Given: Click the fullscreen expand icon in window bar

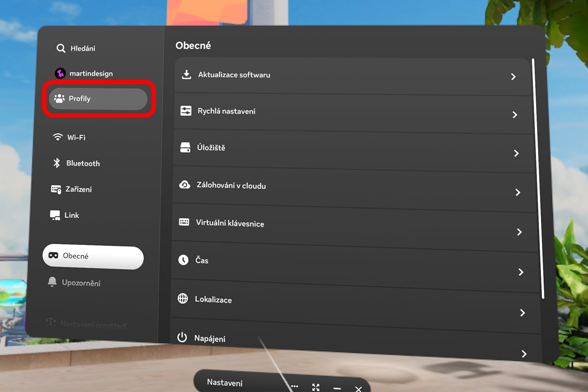Looking at the screenshot, I should pos(316,388).
